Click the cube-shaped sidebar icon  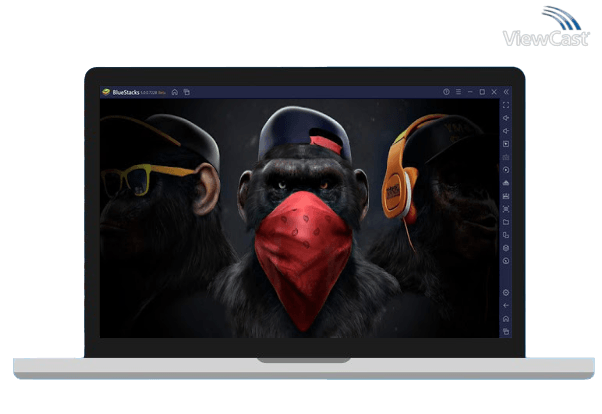506,248
